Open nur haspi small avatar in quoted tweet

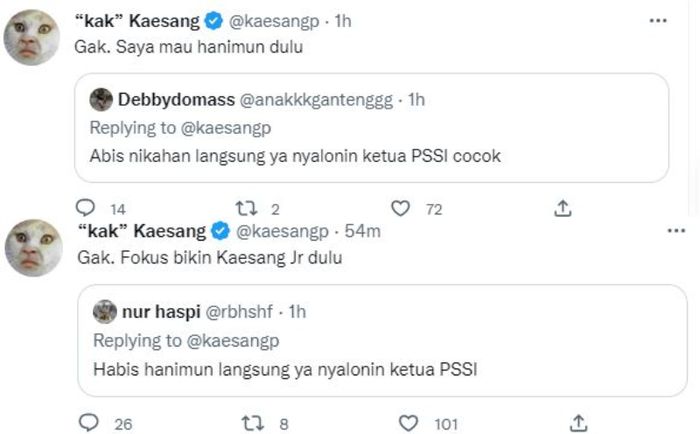pyautogui.click(x=105, y=312)
